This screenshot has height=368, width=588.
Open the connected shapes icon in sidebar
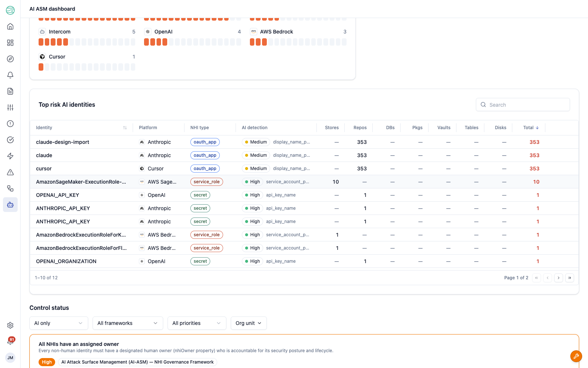pos(10,188)
